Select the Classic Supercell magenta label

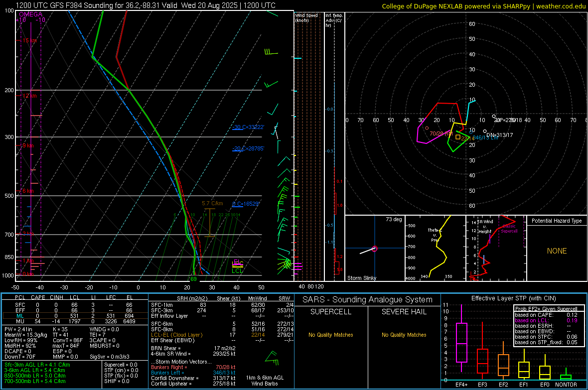tap(509, 229)
